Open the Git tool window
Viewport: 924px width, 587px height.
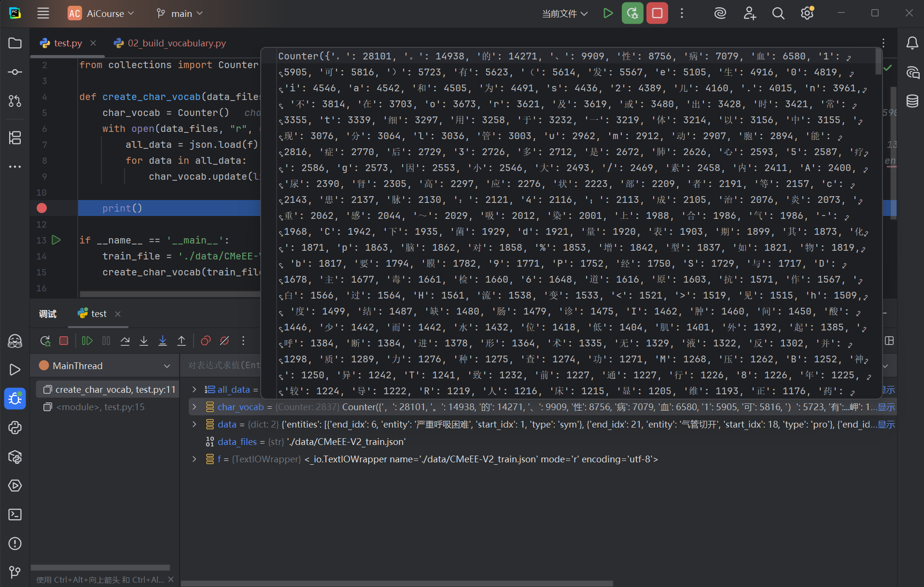[15, 573]
